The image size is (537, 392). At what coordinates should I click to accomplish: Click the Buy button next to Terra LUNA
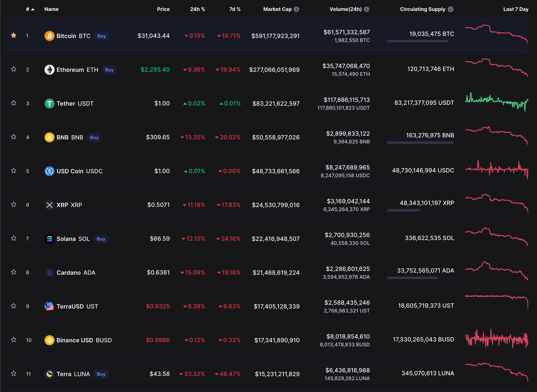101,374
